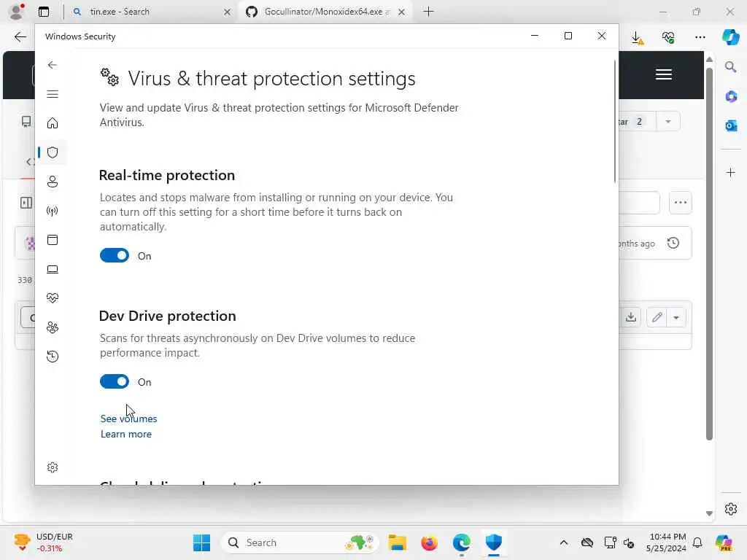Open Edge Settings and more menu
The width and height of the screenshot is (747, 560).
[x=700, y=37]
